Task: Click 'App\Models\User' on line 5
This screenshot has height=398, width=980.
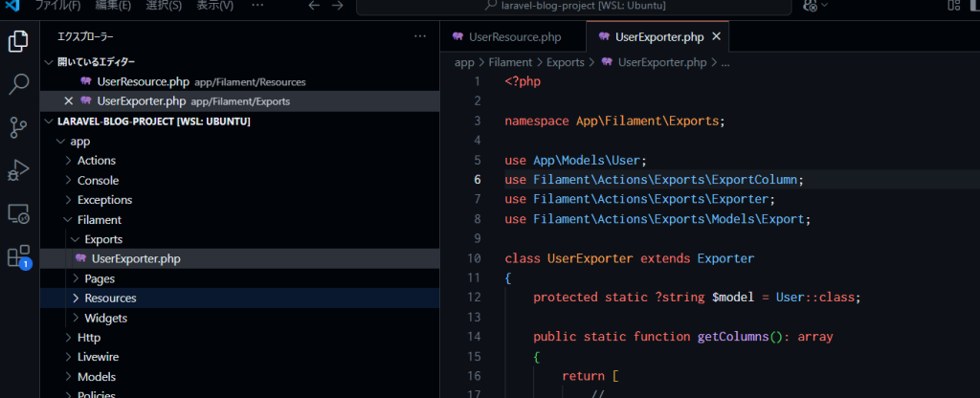Action: tap(587, 161)
